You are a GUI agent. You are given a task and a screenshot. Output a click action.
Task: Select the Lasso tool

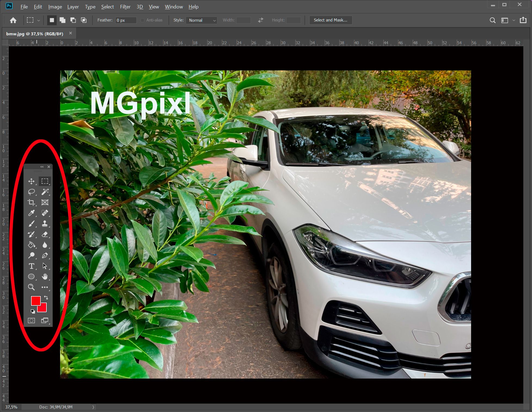coord(32,191)
